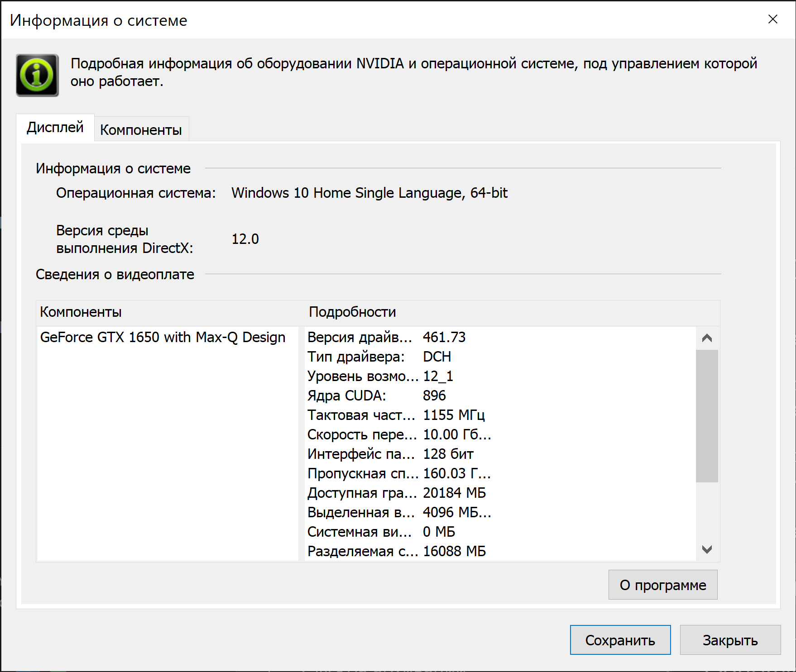Image resolution: width=796 pixels, height=672 pixels.
Task: Select the feature level 12_1 row
Action: pos(500,376)
